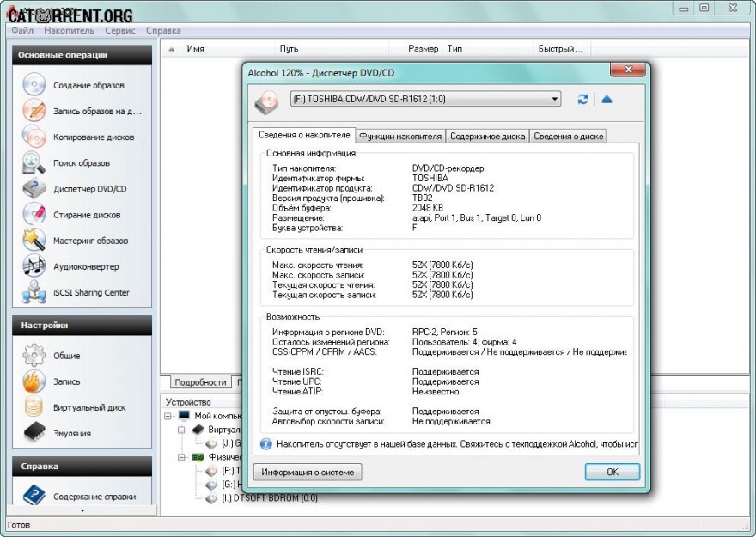This screenshot has height=537, width=756.
Task: Open the Файл menu
Action: (22, 30)
